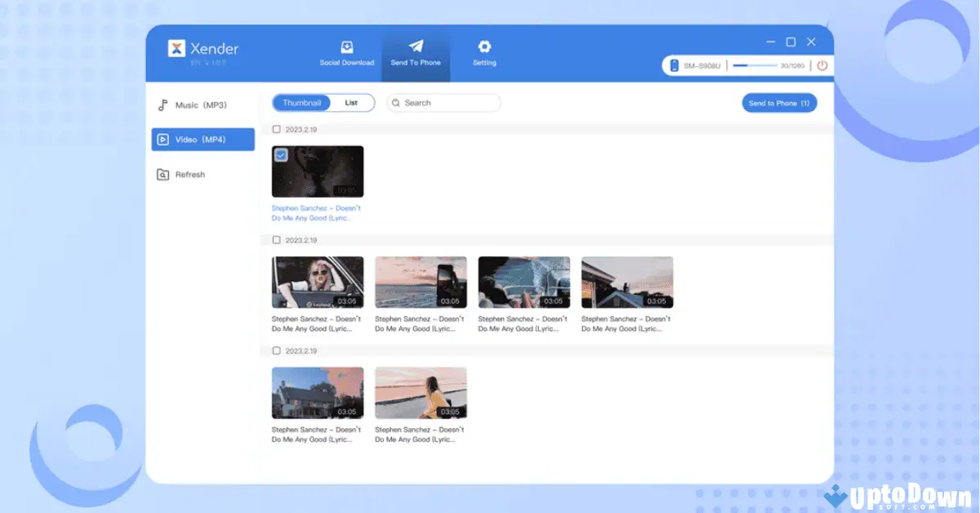Switch the view to List mode

[x=352, y=102]
